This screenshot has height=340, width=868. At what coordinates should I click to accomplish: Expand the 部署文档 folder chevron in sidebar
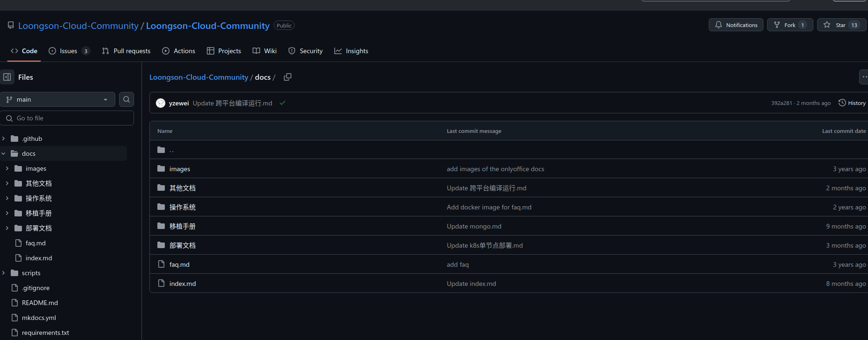coord(7,228)
